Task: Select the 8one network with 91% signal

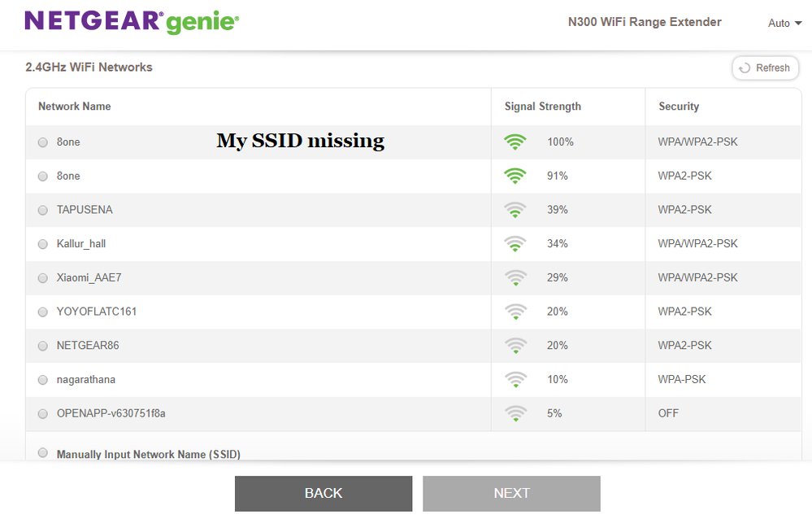Action: click(43, 177)
